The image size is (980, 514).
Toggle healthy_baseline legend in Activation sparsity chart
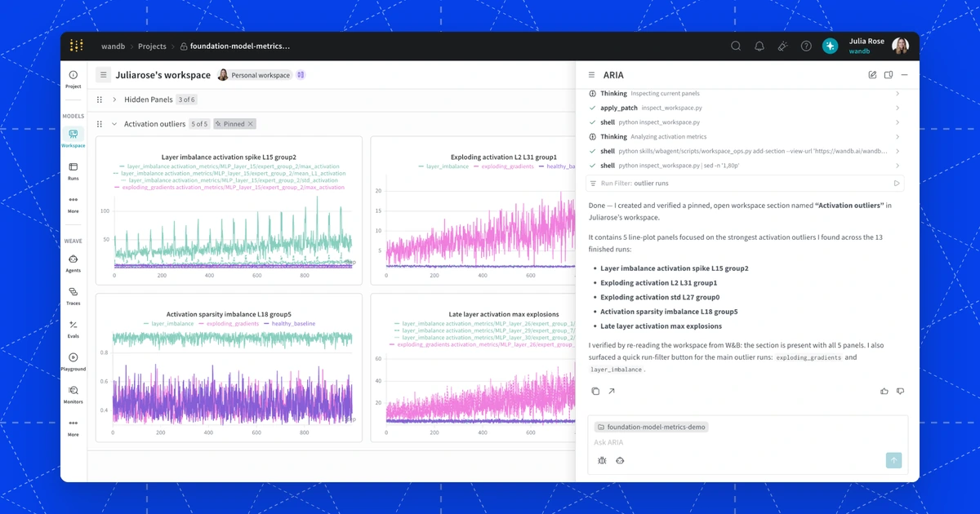click(289, 324)
